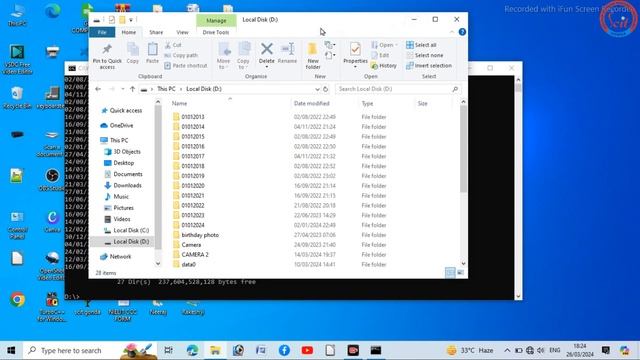Select the data0 folder
This screenshot has width=640, height=360.
pos(184,264)
